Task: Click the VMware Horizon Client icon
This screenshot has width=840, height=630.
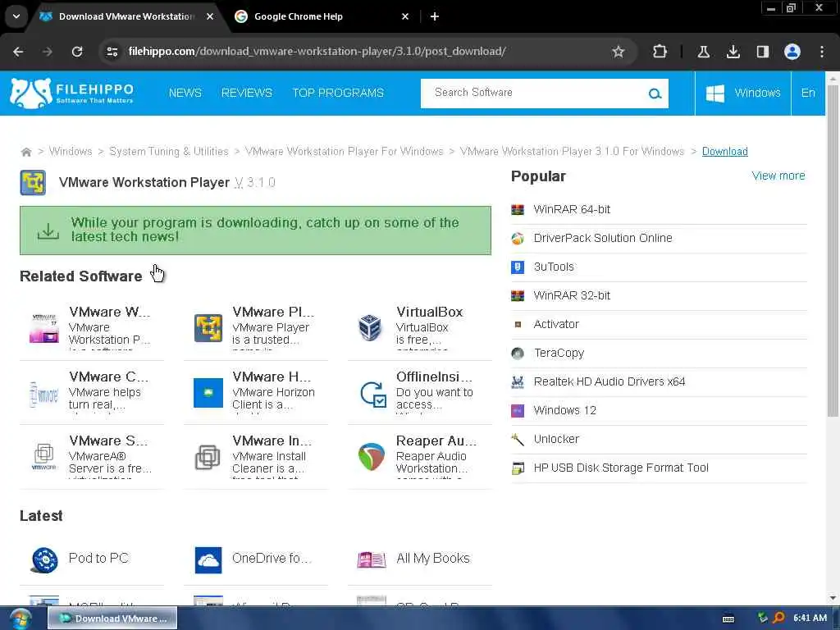Action: point(208,393)
